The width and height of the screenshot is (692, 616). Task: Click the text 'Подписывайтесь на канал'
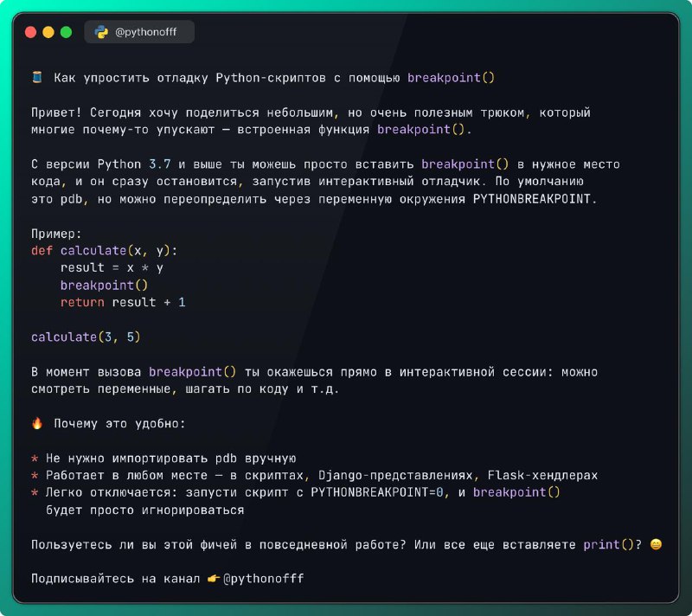coord(116,579)
